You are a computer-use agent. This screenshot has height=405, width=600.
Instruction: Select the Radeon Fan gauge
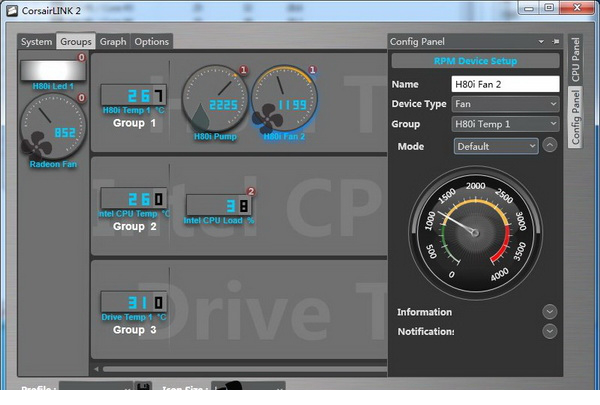coord(53,127)
